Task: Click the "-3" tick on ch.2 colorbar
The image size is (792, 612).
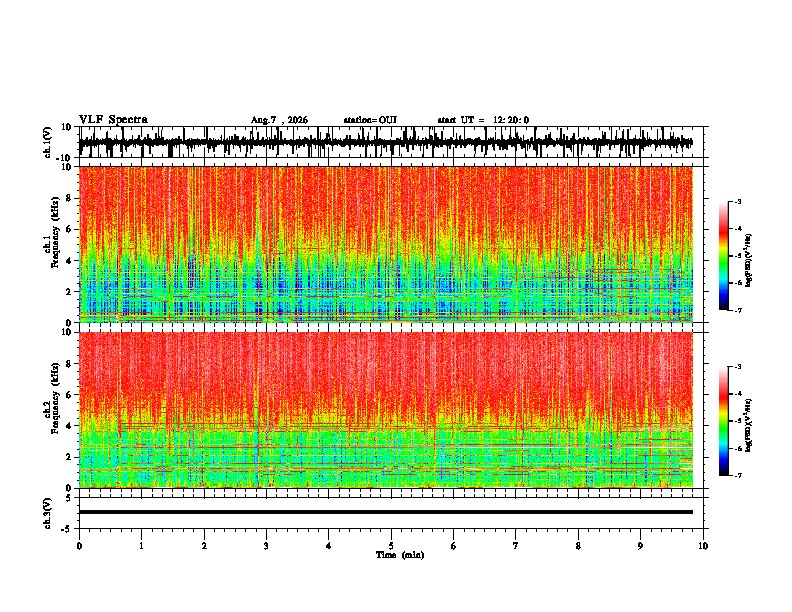Action: [737, 367]
